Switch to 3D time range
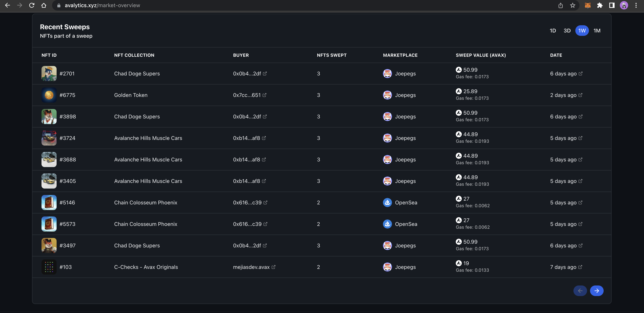This screenshot has height=313, width=644. (567, 31)
